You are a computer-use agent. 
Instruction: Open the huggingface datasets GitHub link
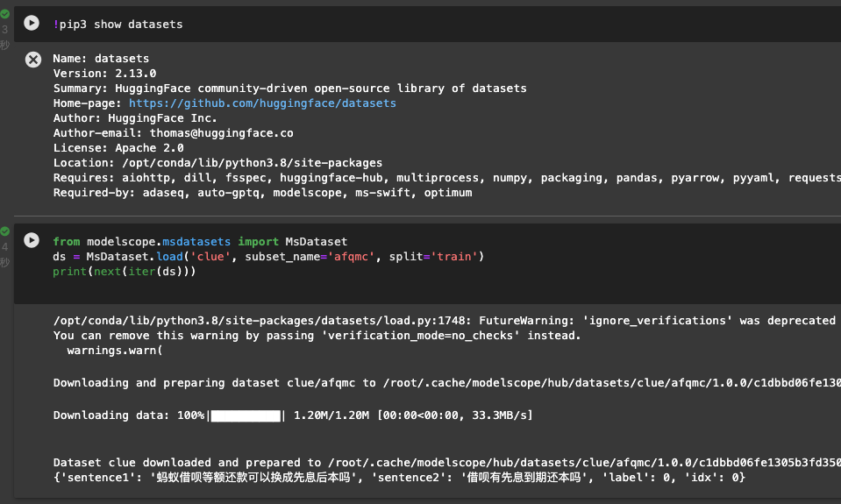pyautogui.click(x=262, y=103)
